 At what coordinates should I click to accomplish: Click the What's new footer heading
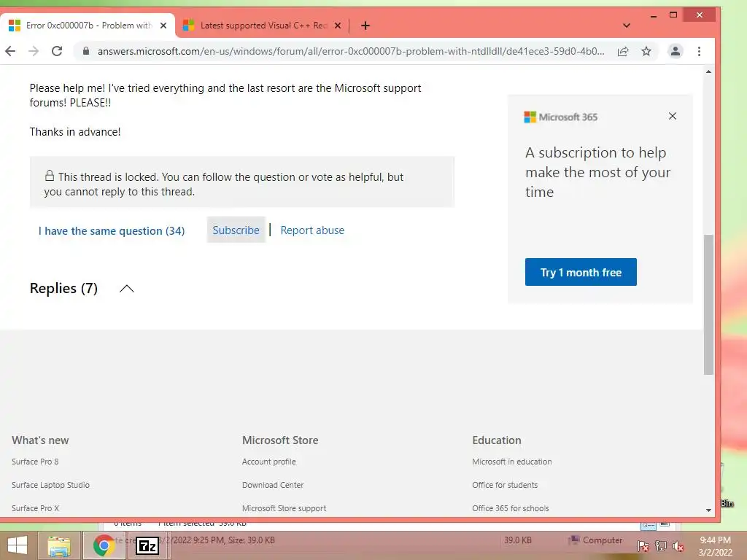tap(40, 440)
